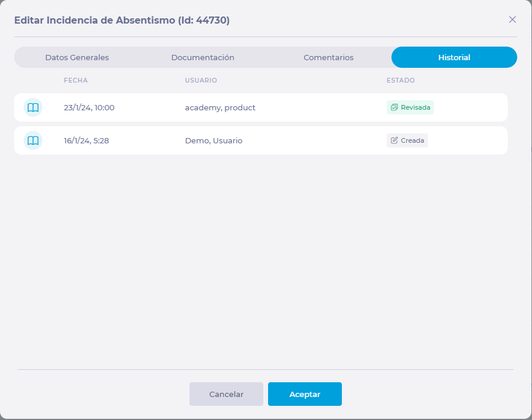Image resolution: width=532 pixels, height=420 pixels.
Task: Switch to the Datos Generales tab
Action: click(77, 58)
